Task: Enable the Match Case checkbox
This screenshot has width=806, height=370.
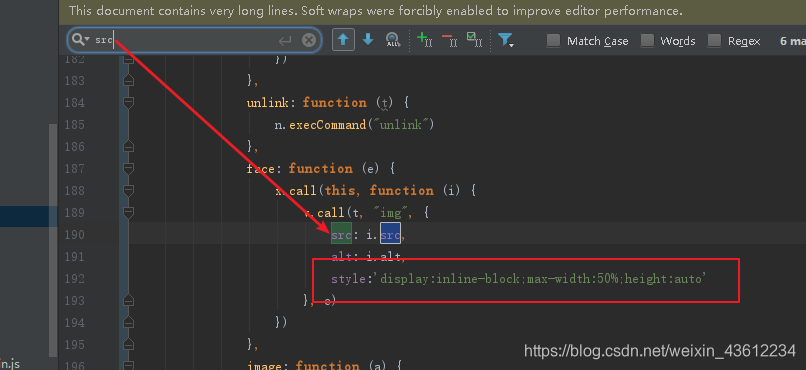Action: [x=553, y=41]
